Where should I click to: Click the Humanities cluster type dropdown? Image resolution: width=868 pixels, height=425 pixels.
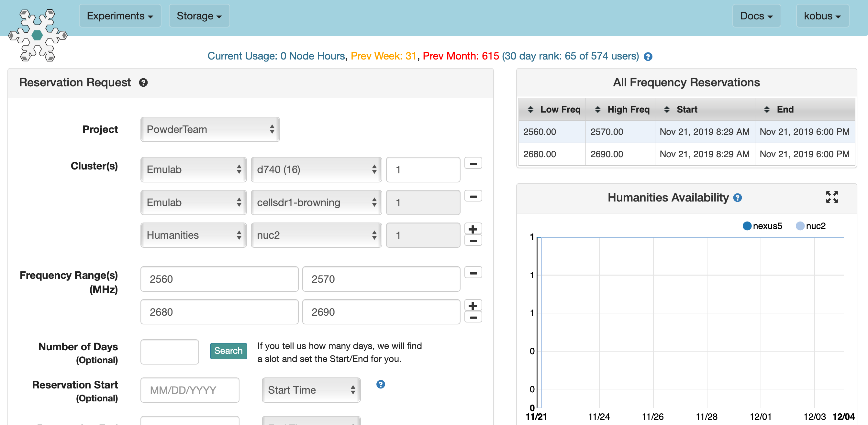coord(193,234)
